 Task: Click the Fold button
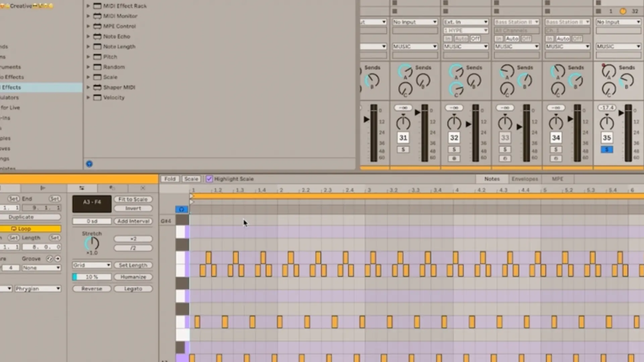tap(170, 179)
